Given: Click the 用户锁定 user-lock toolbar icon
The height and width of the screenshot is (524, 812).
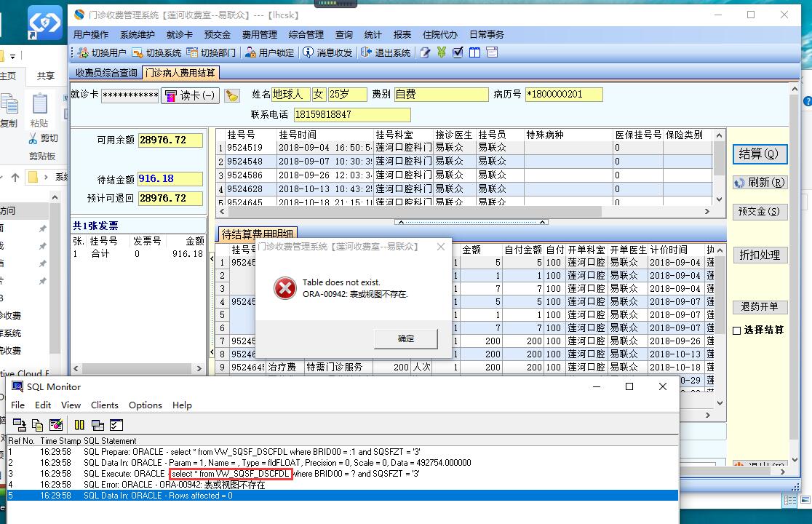Looking at the screenshot, I should tap(250, 52).
